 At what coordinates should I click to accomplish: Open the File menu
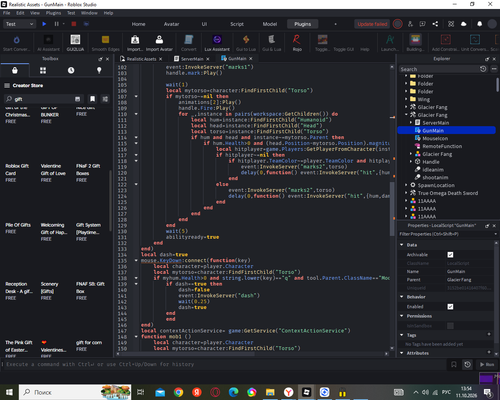pos(7,13)
